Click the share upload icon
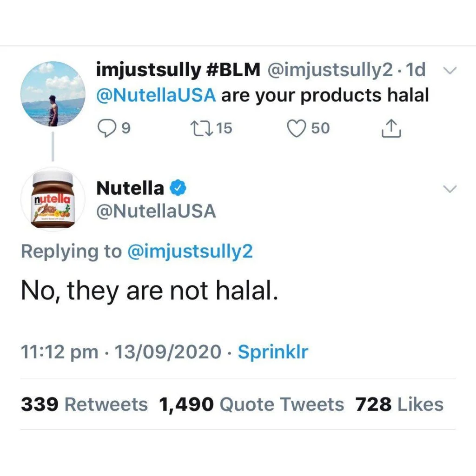 click(x=391, y=128)
